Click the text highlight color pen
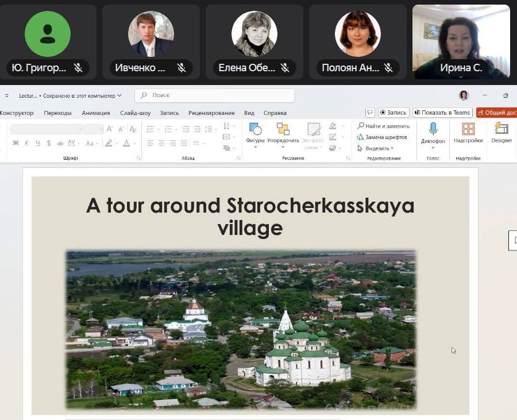Viewport: 517px width, 420px height. [109, 143]
